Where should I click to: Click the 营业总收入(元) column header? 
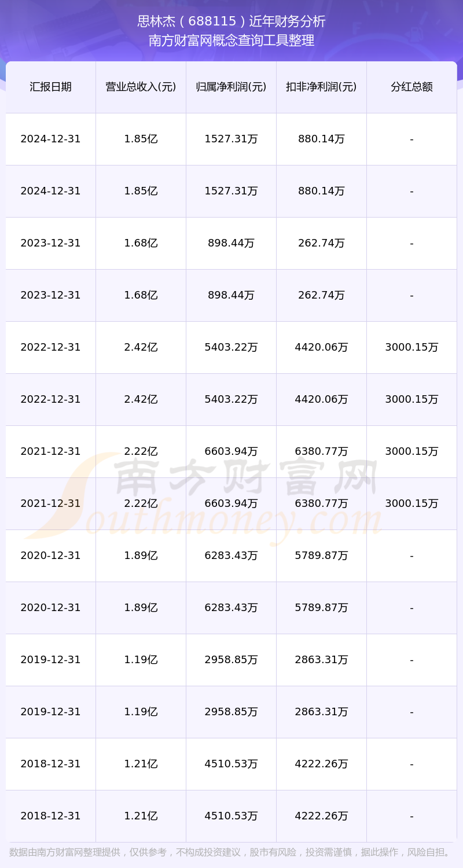click(141, 87)
